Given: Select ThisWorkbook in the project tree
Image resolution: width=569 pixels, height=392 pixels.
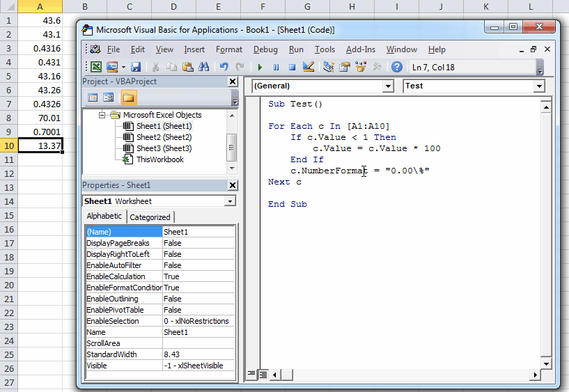Looking at the screenshot, I should pyautogui.click(x=159, y=159).
